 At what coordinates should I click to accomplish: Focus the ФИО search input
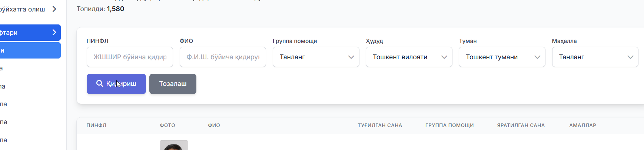[x=223, y=57]
